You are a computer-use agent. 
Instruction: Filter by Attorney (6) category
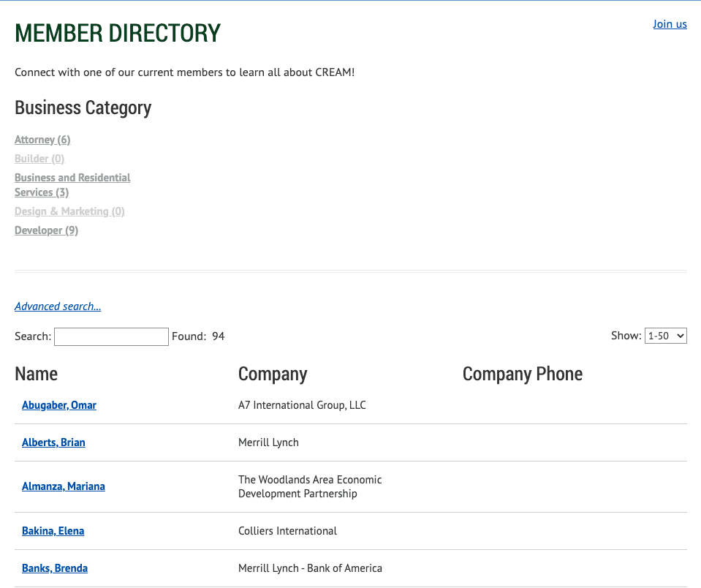pos(42,140)
